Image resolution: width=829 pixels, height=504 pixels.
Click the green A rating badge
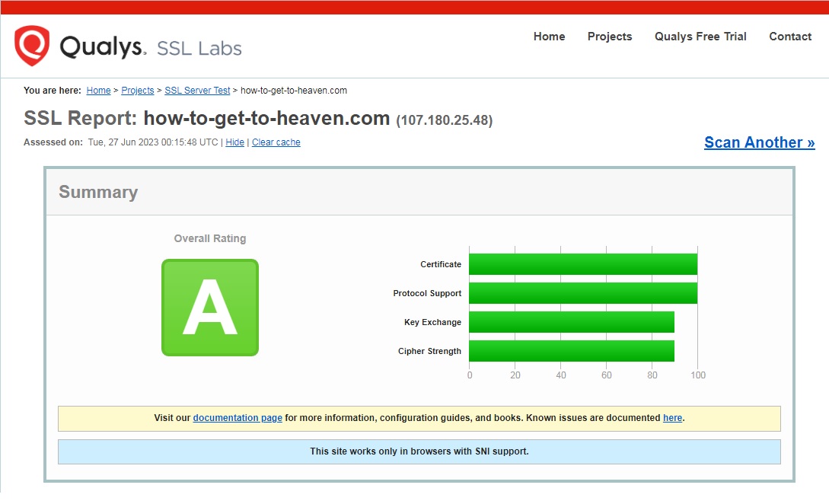(209, 307)
